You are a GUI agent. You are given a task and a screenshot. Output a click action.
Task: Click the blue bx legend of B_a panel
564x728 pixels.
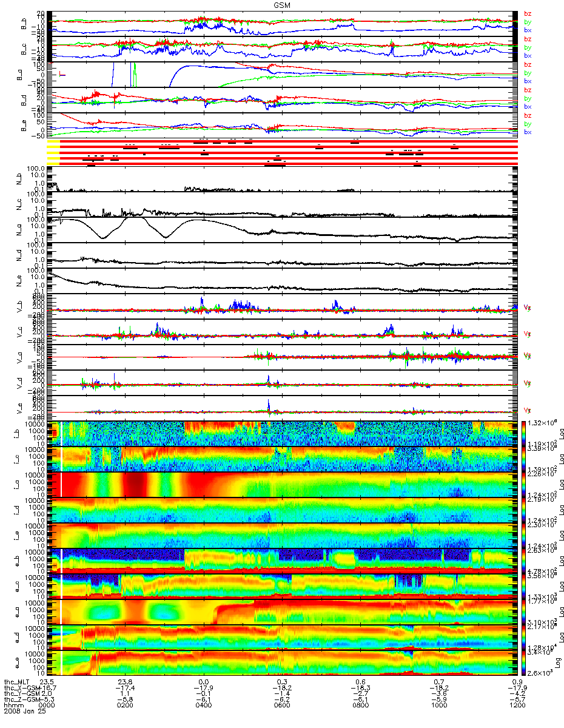click(528, 81)
